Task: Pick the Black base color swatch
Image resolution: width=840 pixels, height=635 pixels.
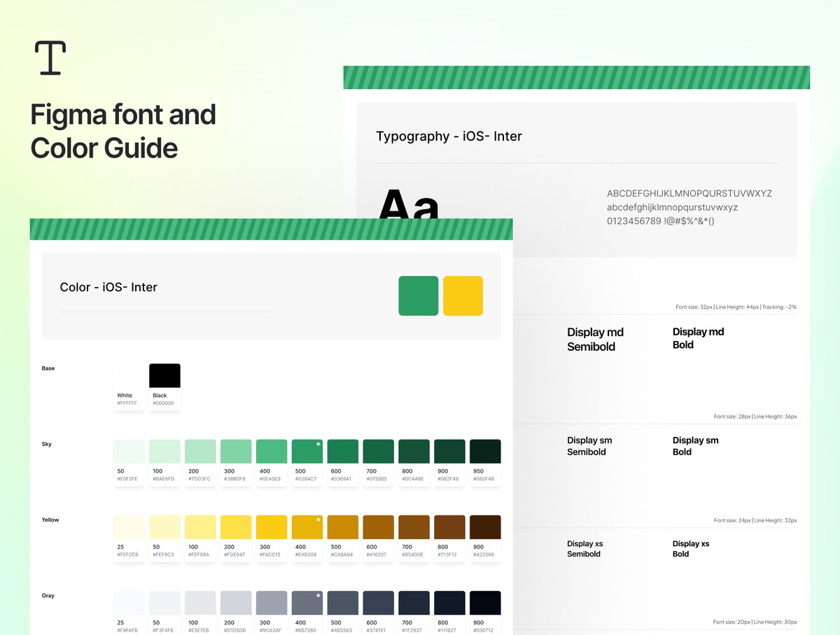Action: pyautogui.click(x=164, y=376)
